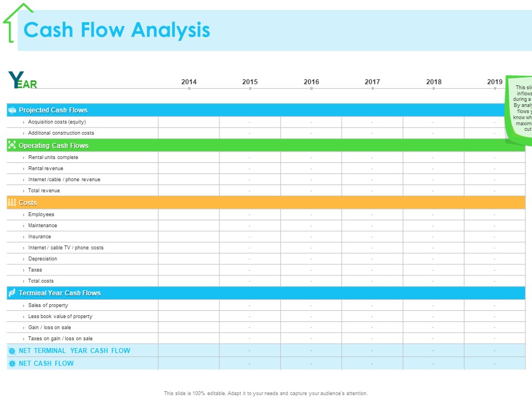
Task: Select the 2018 year column header
Action: 433,82
